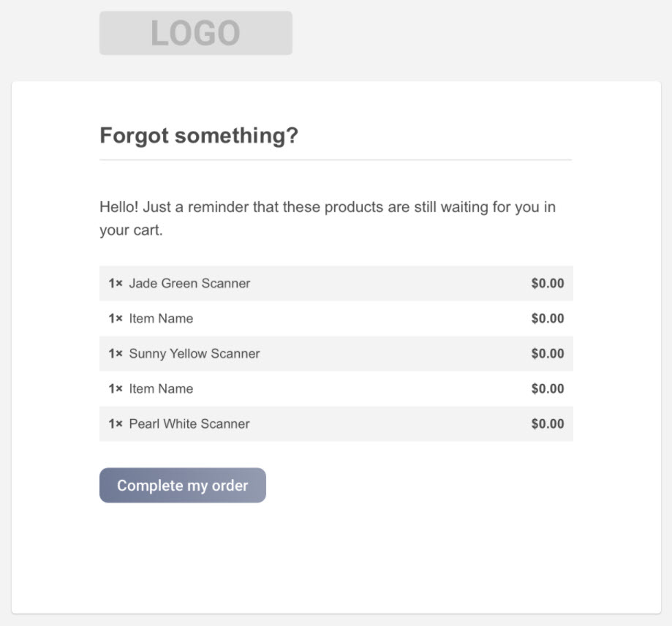The image size is (672, 626).
Task: Select the Pearl White Scanner item
Action: pos(336,423)
